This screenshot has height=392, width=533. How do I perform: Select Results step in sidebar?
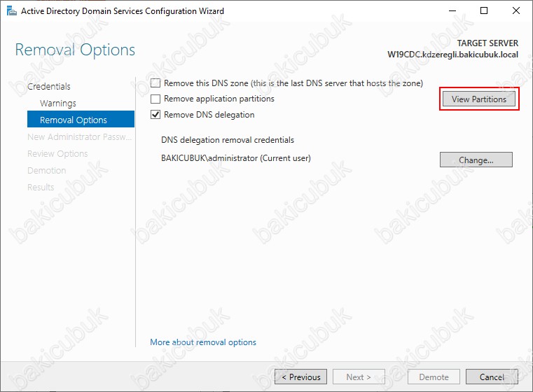[x=41, y=187]
